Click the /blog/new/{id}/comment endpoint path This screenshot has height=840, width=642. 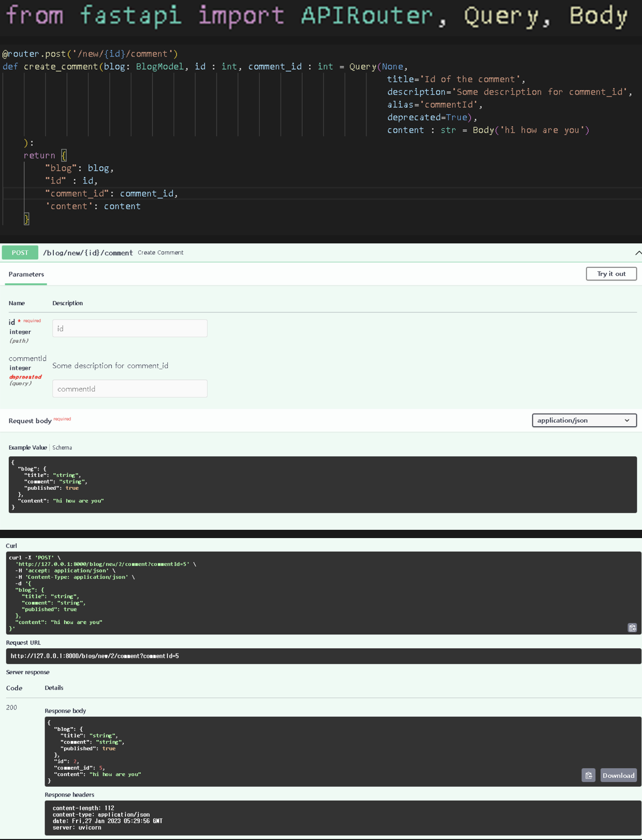click(x=87, y=253)
